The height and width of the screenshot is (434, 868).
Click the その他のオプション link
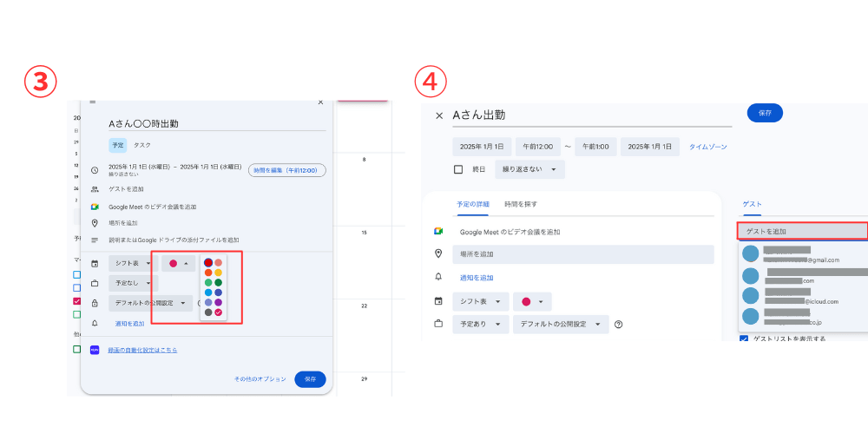click(260, 379)
